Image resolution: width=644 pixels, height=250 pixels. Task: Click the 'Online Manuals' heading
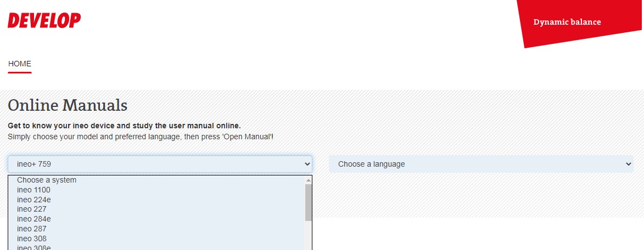point(68,105)
